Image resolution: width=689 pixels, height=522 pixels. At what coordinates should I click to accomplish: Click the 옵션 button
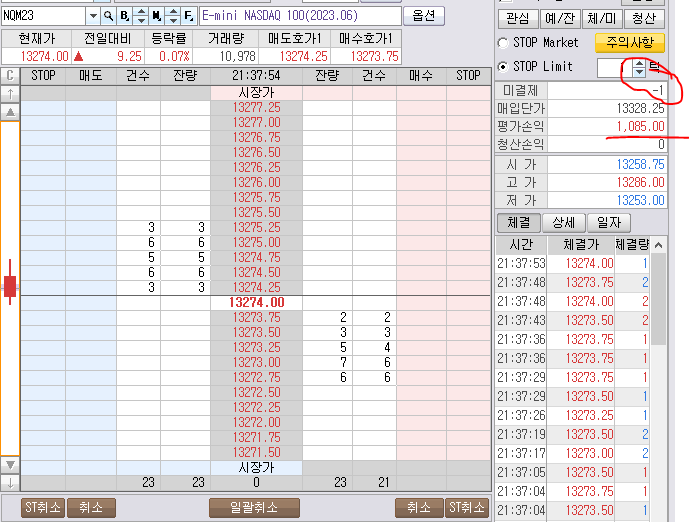point(424,16)
